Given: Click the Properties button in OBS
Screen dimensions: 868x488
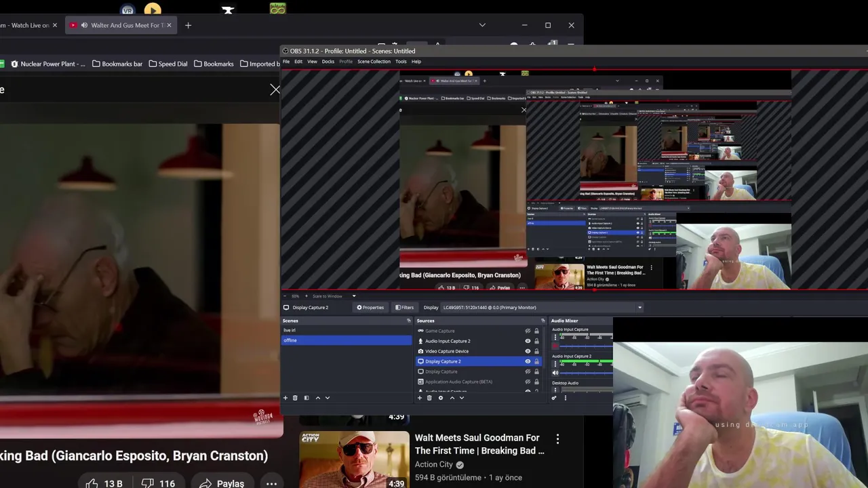Looking at the screenshot, I should pos(371,308).
